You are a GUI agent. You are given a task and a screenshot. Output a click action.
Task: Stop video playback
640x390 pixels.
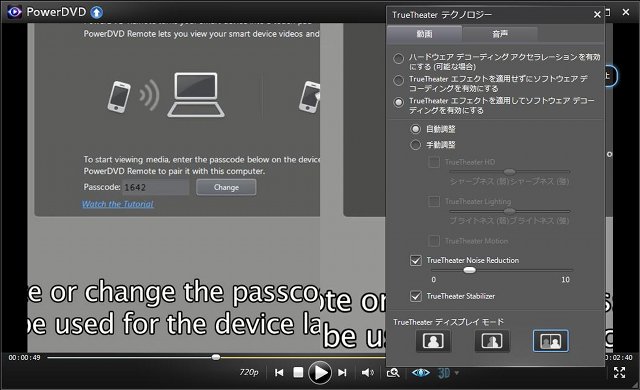pos(298,372)
